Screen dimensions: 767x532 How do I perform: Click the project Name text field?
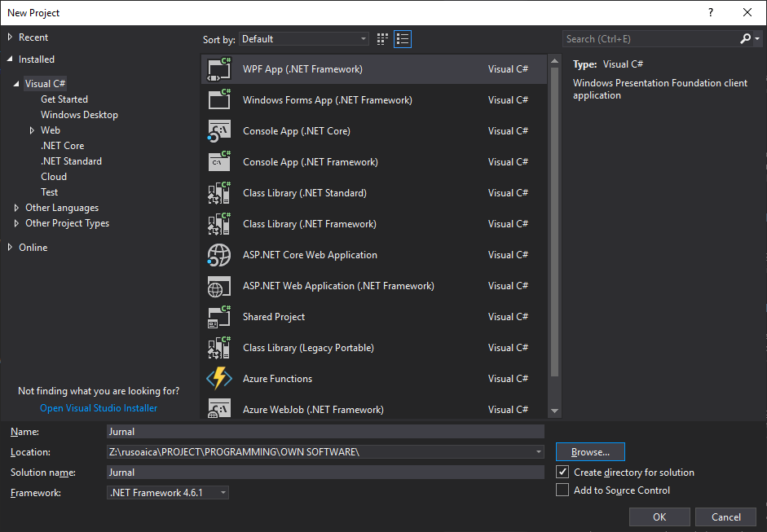point(324,432)
